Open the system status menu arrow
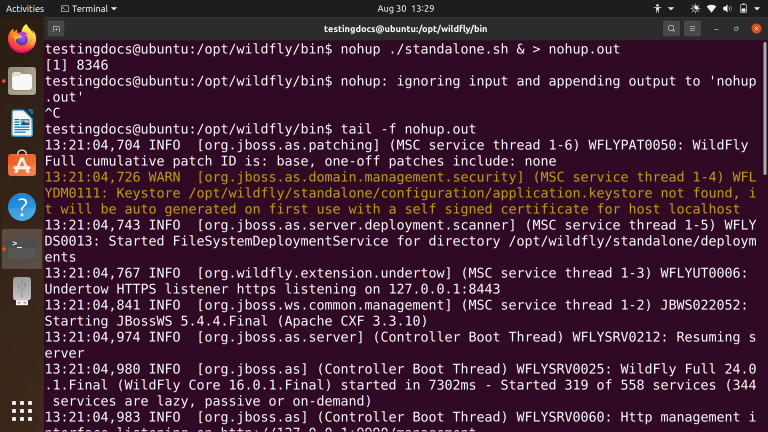768x432 pixels. [x=757, y=8]
